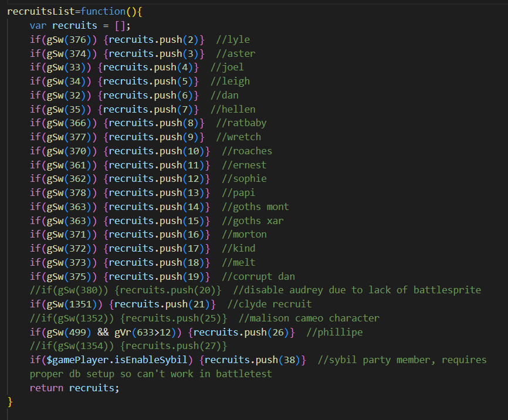508x420 pixels.
Task: Click recruits.push(26) call
Action: (241, 332)
